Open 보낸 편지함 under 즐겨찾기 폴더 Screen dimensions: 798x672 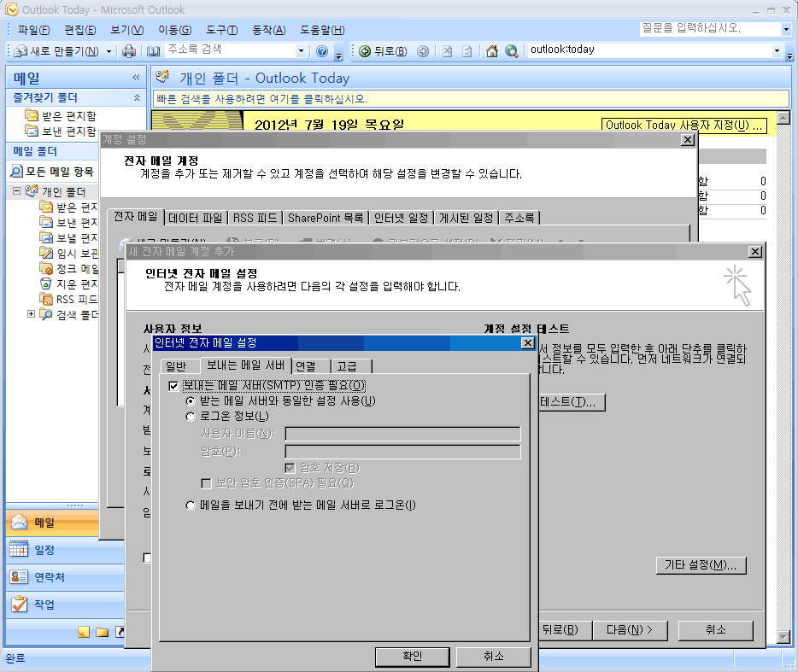(61, 131)
